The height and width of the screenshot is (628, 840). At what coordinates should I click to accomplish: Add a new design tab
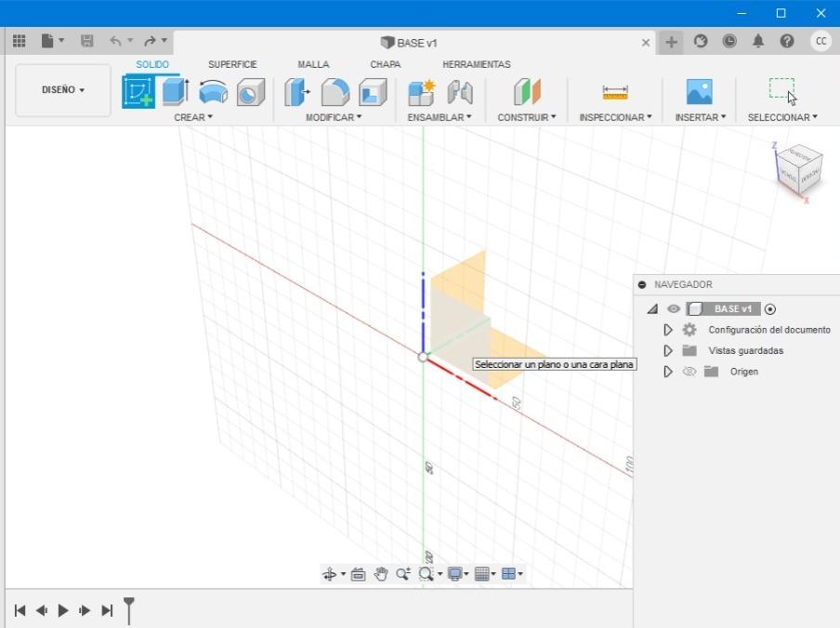pyautogui.click(x=671, y=42)
